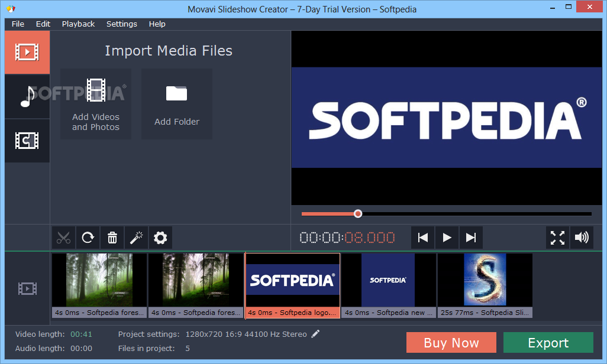Open the Help menu
The height and width of the screenshot is (364, 607).
tap(157, 24)
